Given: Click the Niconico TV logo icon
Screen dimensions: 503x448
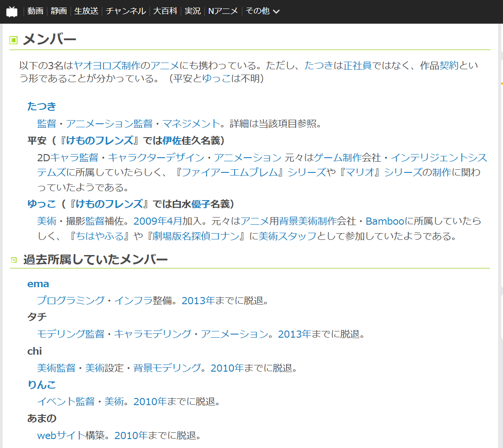Looking at the screenshot, I should (x=12, y=12).
